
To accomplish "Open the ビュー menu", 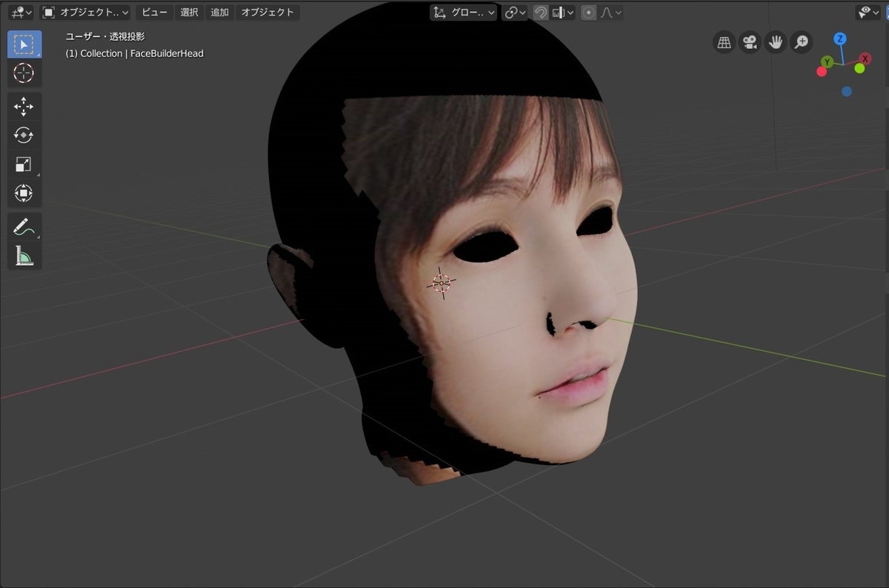I will click(155, 13).
